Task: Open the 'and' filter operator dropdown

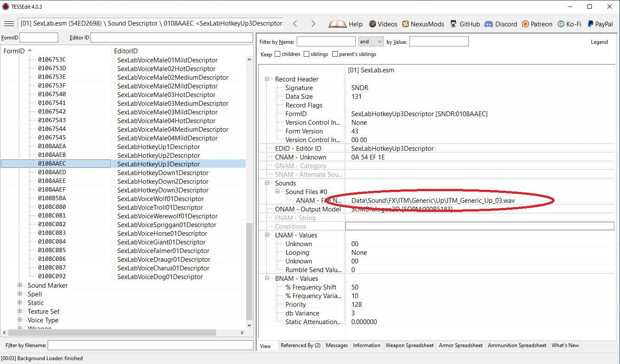Action: (371, 42)
